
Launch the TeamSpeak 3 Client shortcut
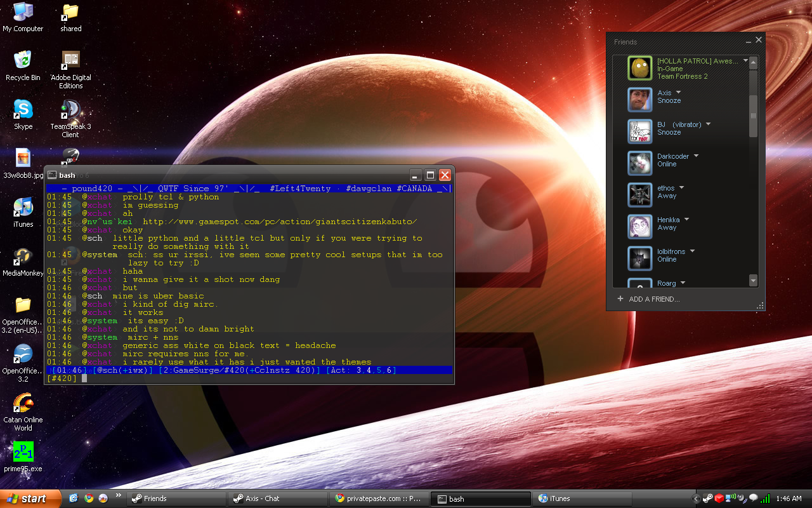click(x=70, y=110)
